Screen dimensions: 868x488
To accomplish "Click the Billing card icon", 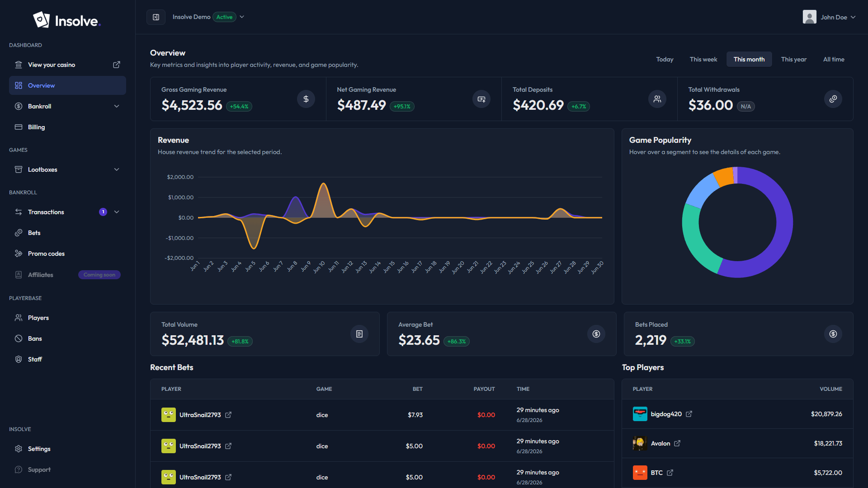I will pyautogui.click(x=19, y=127).
